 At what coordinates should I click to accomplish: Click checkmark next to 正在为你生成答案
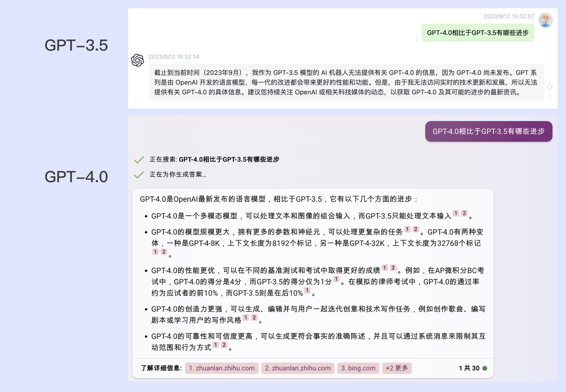pyautogui.click(x=139, y=175)
